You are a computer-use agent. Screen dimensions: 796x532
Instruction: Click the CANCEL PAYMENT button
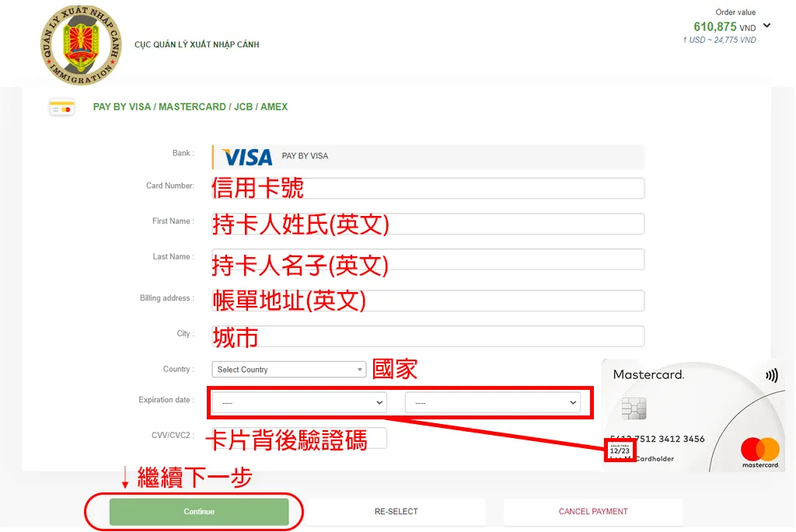[x=592, y=512]
